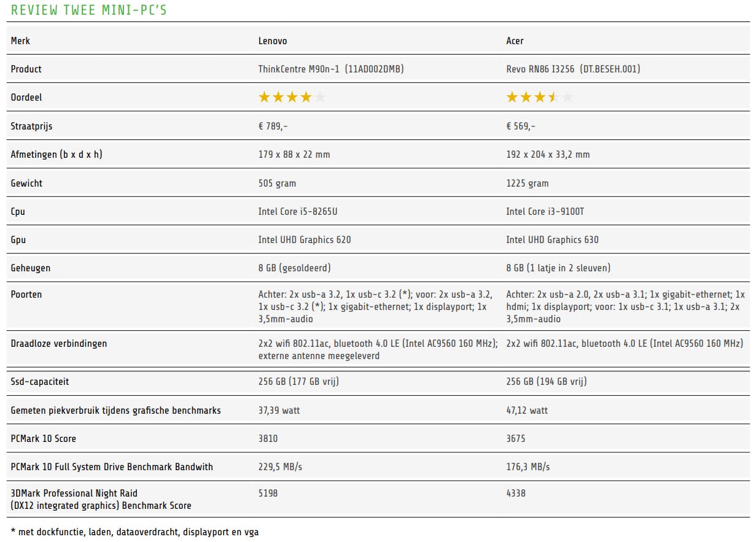Click the 'Review twee mini-pc's' heading
Image resolution: width=756 pixels, height=542 pixels.
[x=89, y=10]
